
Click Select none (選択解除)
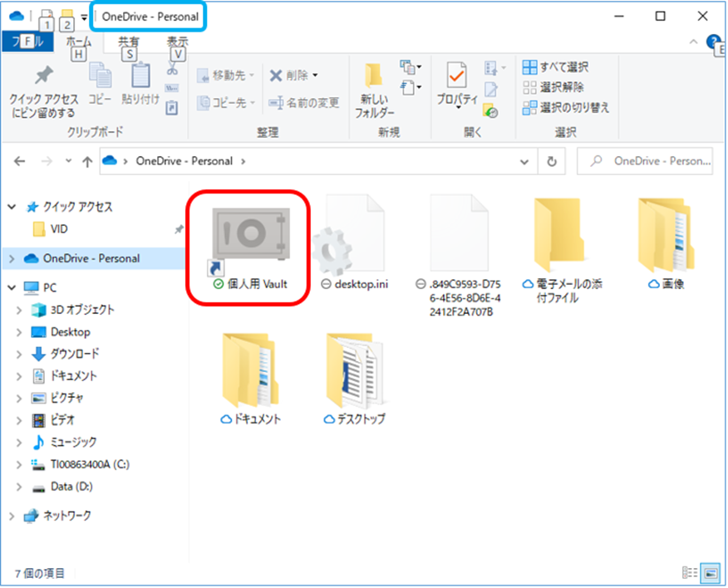553,87
